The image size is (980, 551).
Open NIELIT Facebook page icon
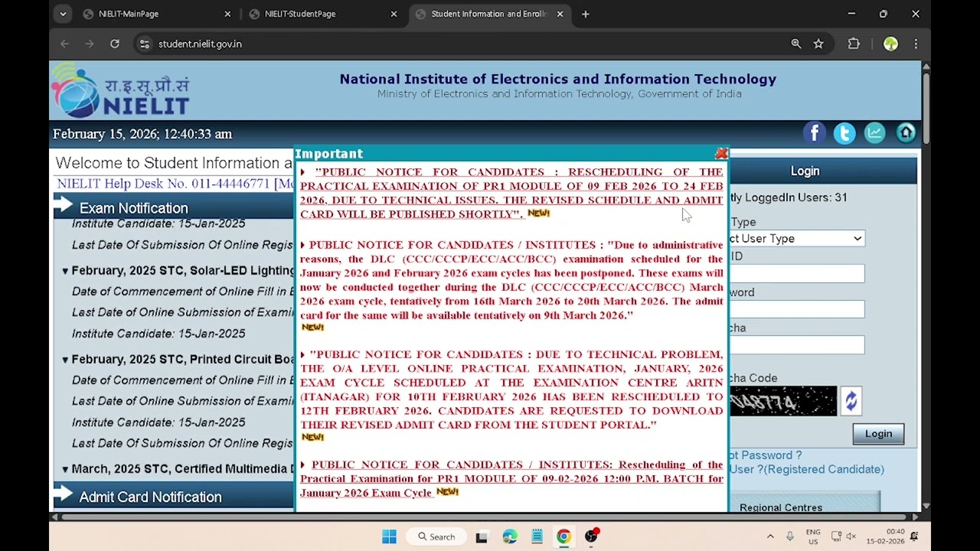[x=815, y=133]
